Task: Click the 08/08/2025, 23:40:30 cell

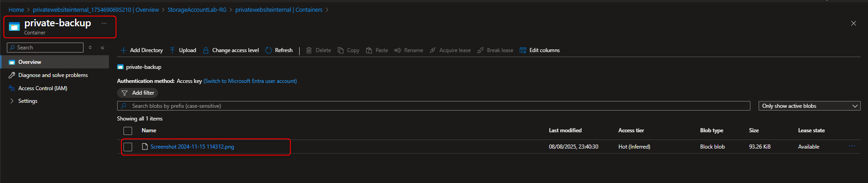Action: (x=573, y=147)
